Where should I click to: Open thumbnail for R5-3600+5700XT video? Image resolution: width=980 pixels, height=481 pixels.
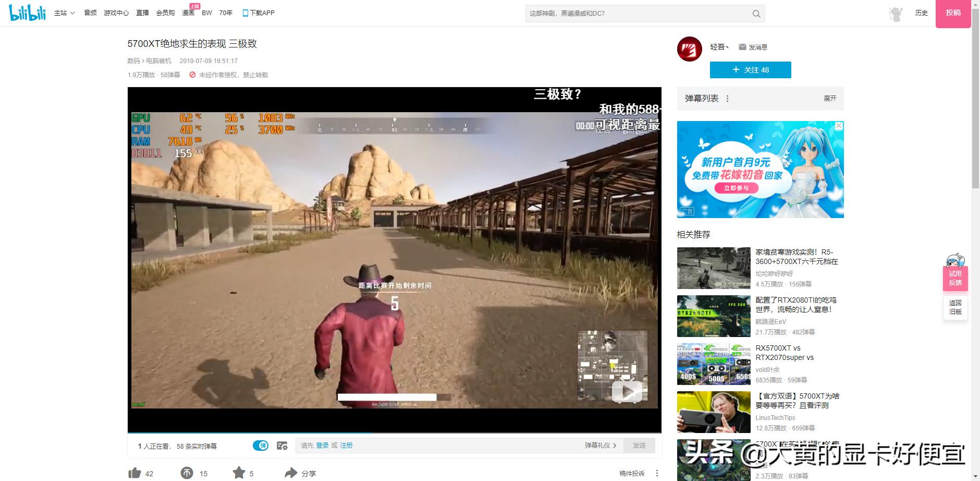click(714, 268)
